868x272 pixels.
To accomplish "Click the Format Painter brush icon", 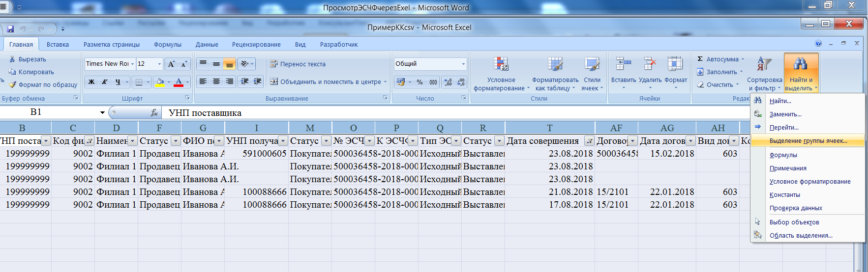I will (x=13, y=84).
